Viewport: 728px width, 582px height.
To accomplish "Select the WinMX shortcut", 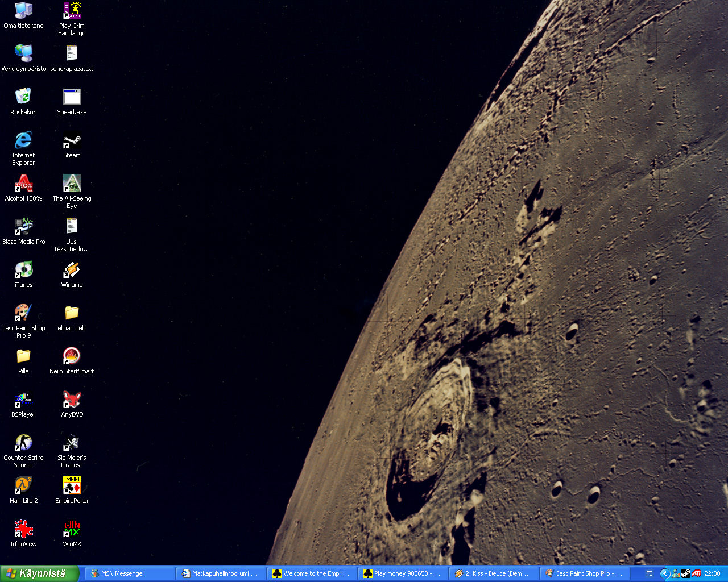I will coord(72,533).
